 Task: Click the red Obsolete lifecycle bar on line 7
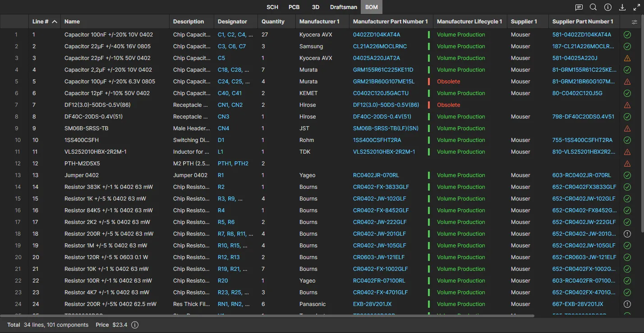[x=429, y=105]
